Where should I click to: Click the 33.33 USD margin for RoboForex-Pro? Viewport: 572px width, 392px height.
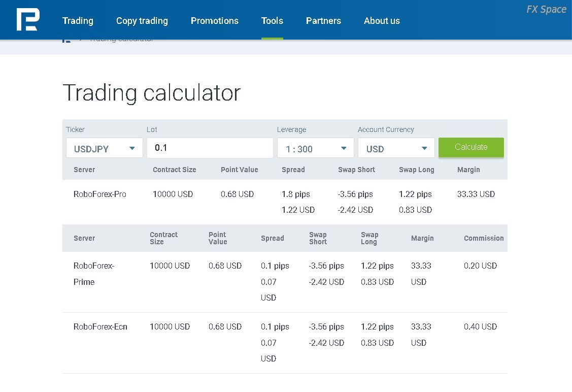(x=476, y=194)
